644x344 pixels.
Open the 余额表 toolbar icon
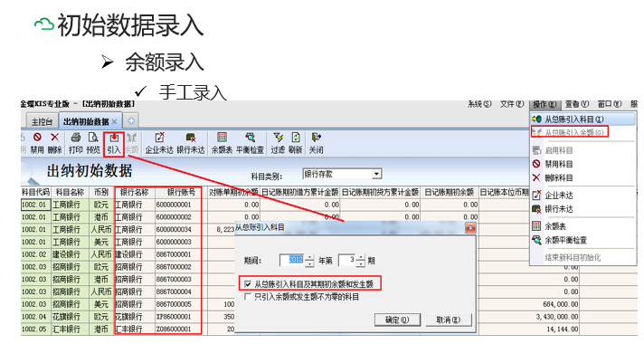(x=222, y=143)
